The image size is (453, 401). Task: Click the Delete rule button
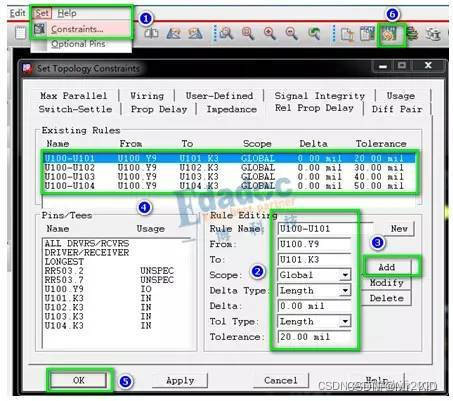(x=387, y=298)
